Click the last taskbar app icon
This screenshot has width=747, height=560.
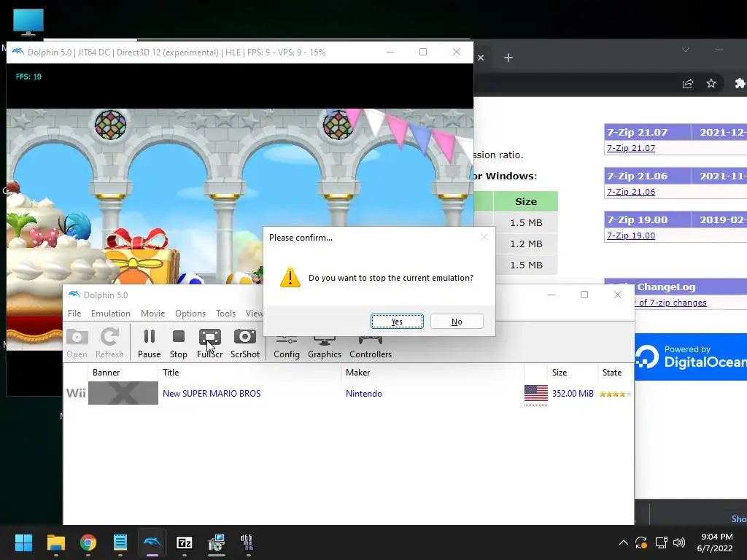tap(247, 542)
